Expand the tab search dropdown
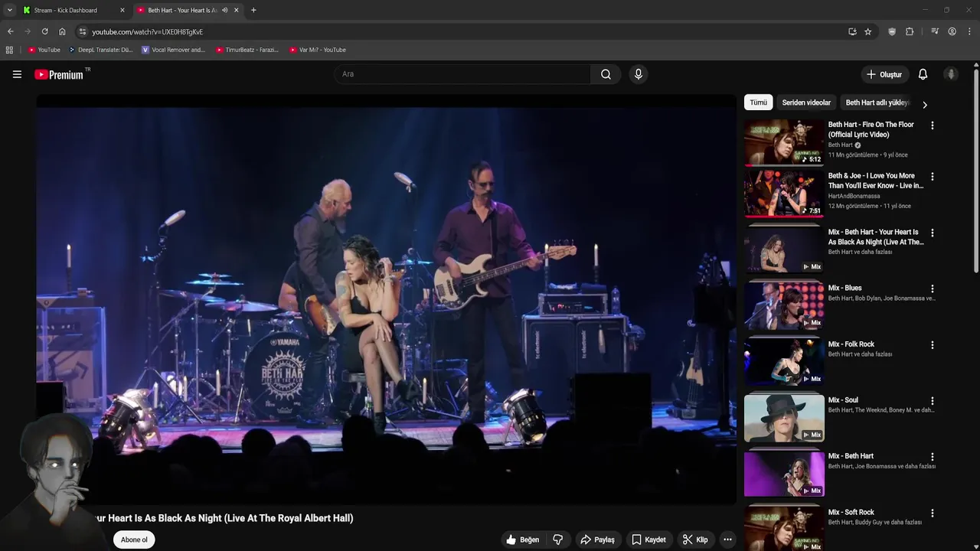Viewport: 980px width, 551px height. click(x=9, y=10)
